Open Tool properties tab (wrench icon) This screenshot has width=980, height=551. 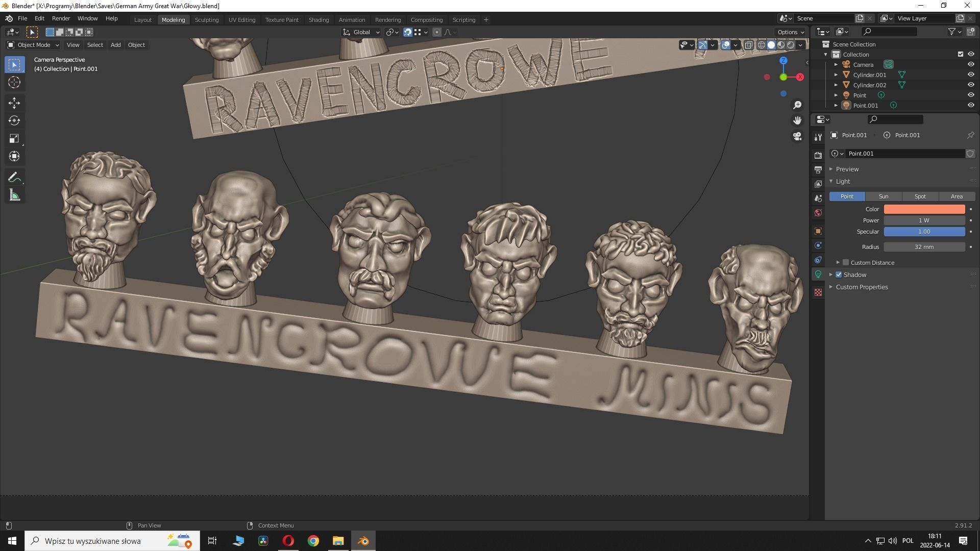tap(818, 137)
